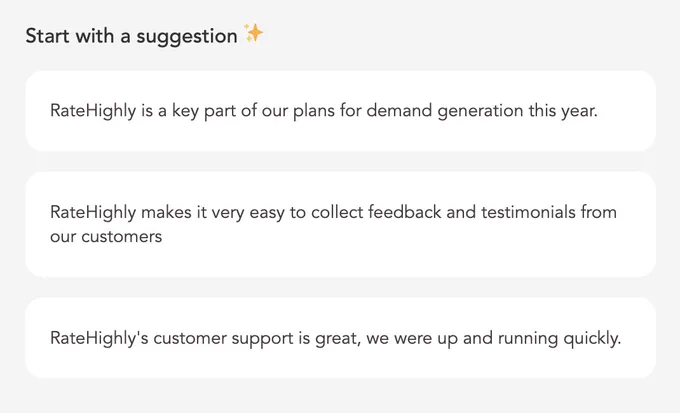Select suggestion starting 'RateHighly is a key part'
This screenshot has width=680, height=413.
(x=340, y=111)
